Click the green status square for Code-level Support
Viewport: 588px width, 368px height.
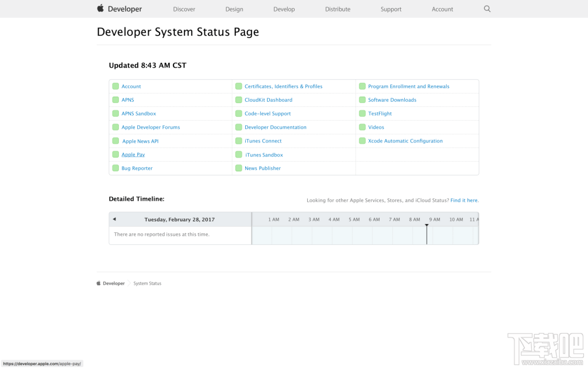point(238,113)
